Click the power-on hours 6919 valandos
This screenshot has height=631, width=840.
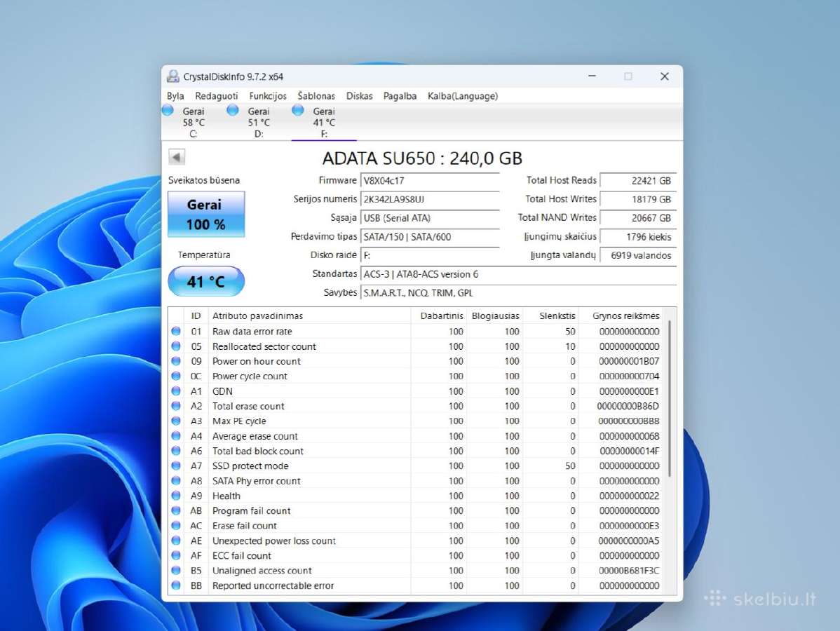tap(638, 255)
